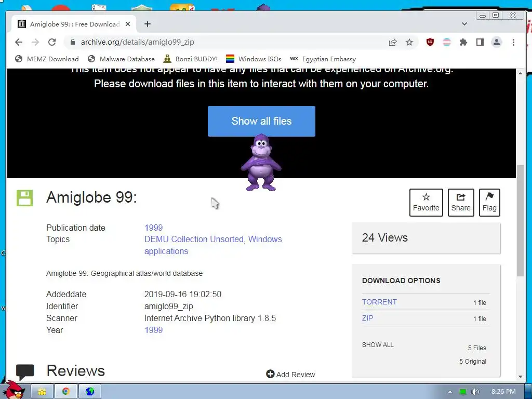This screenshot has width=532, height=399.
Task: Open the Chrome profile avatar
Action: (496, 42)
